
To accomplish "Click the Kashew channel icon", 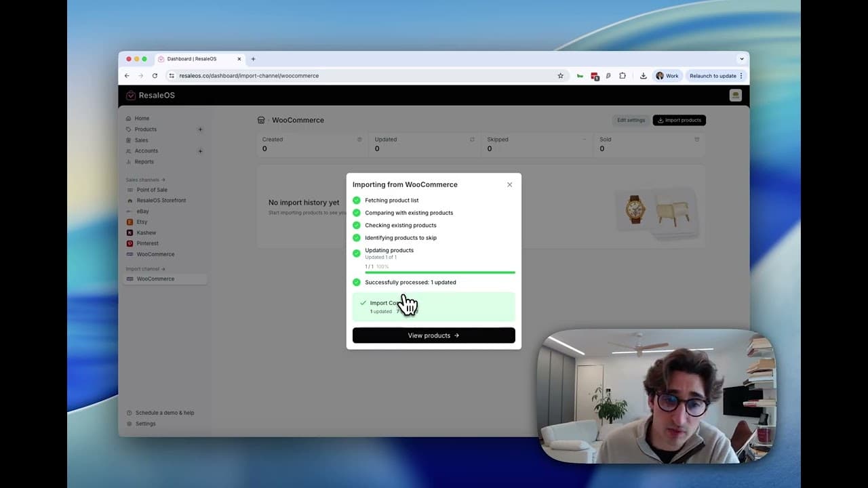I will tap(130, 232).
